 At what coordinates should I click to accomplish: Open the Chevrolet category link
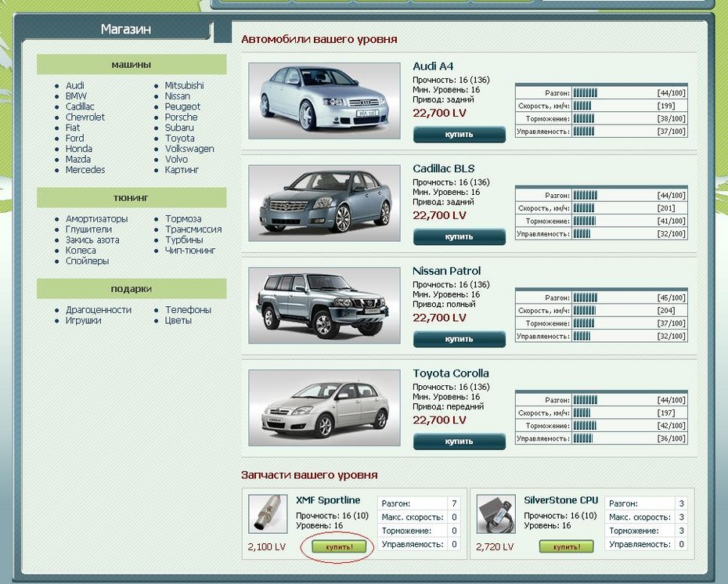[x=85, y=117]
